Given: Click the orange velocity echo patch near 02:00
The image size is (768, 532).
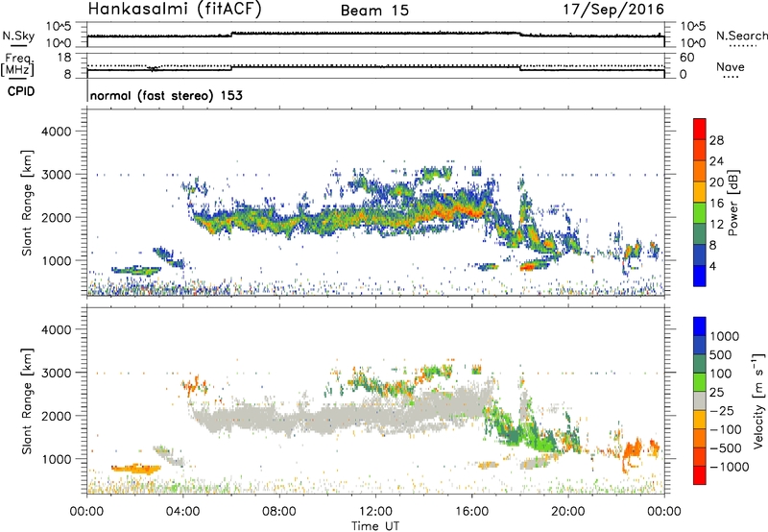Looking at the screenshot, I should coord(135,469).
